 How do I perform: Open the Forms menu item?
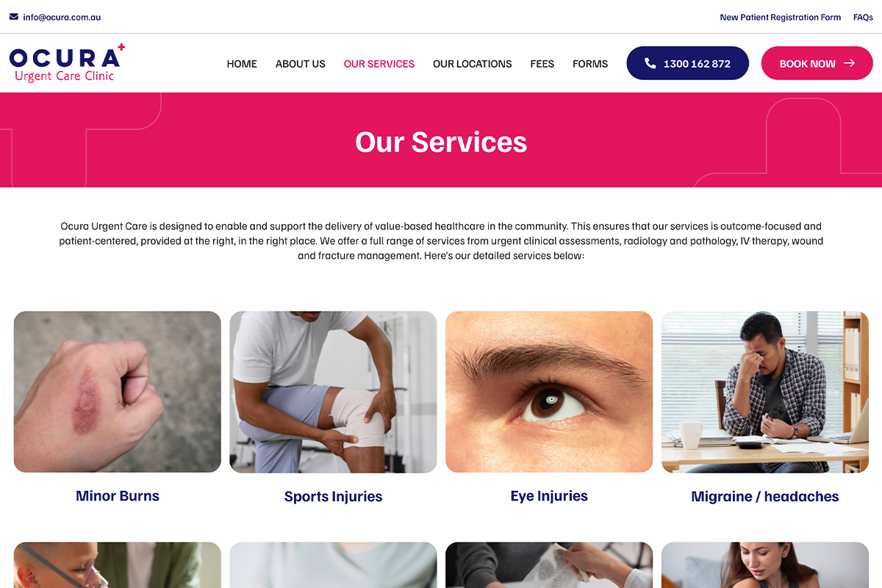[590, 64]
